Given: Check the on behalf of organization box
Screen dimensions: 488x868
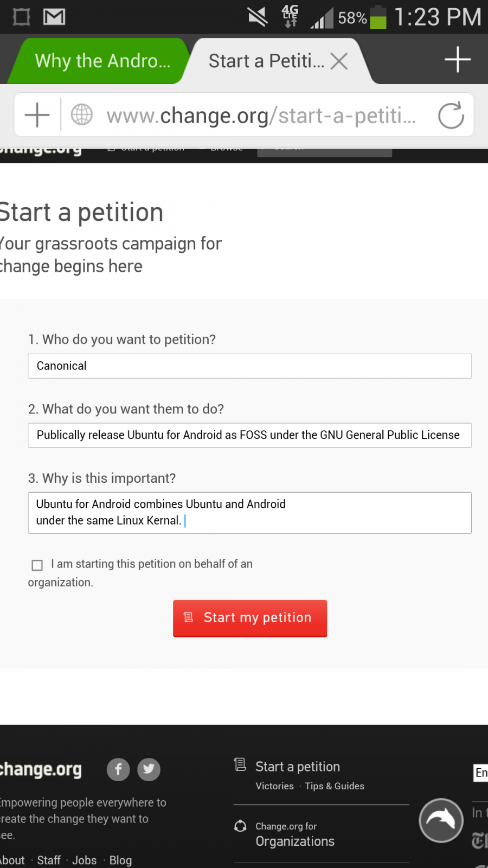Looking at the screenshot, I should pyautogui.click(x=37, y=565).
